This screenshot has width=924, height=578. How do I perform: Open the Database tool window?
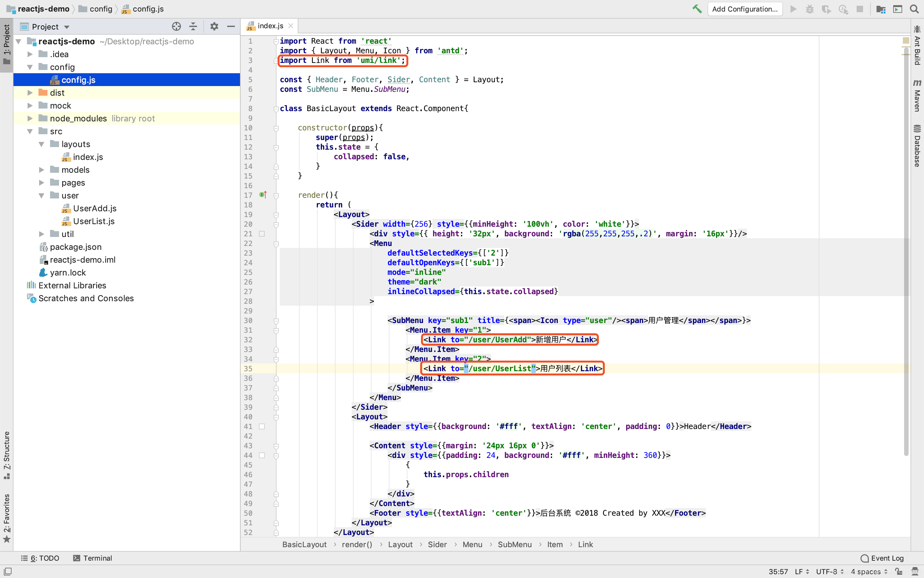pos(917,146)
